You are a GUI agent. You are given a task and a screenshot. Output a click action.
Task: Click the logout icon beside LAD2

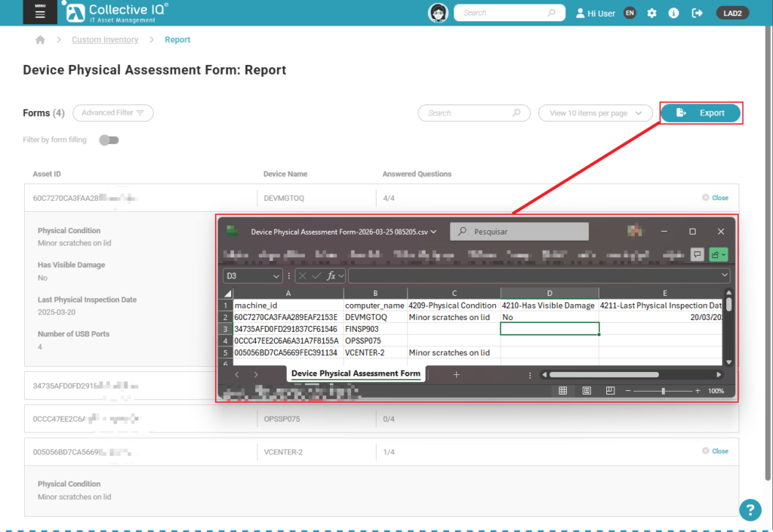click(x=697, y=14)
